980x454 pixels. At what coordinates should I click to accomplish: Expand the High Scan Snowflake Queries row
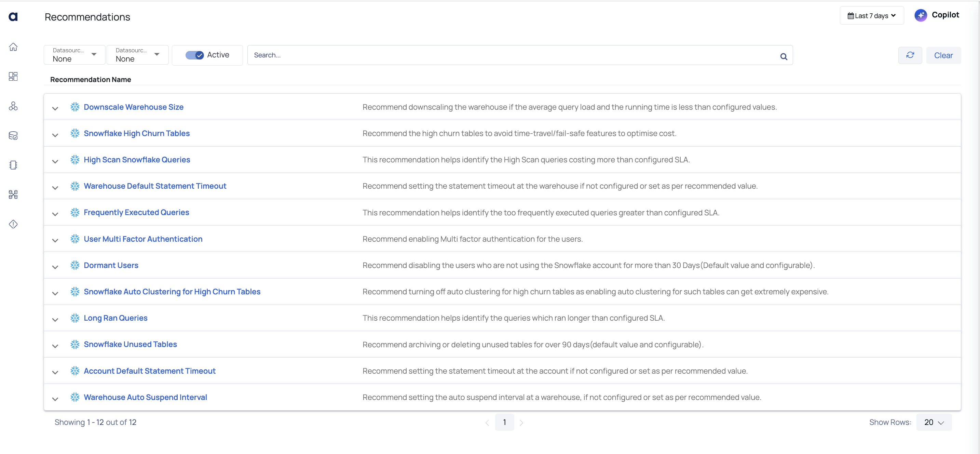[55, 161]
